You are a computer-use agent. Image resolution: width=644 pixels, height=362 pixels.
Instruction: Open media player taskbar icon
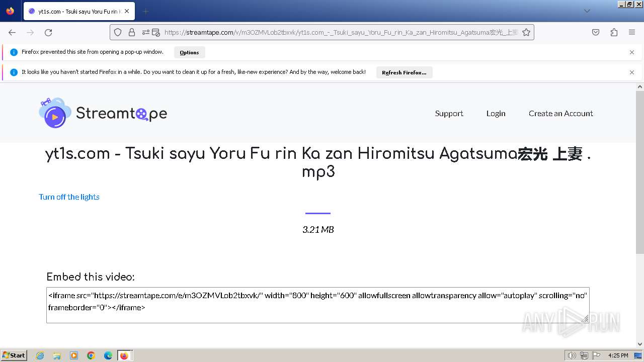pos(74,355)
